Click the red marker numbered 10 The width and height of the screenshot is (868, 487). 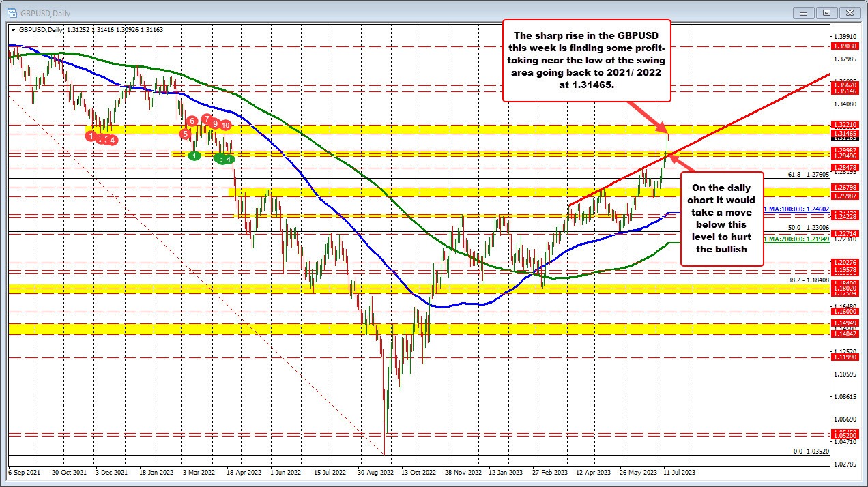pyautogui.click(x=226, y=125)
